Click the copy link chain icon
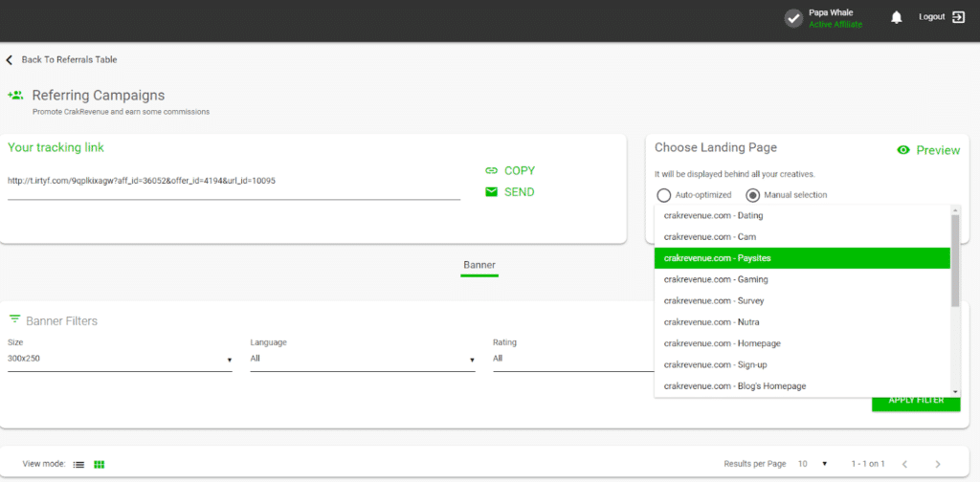Image resolution: width=980 pixels, height=482 pixels. pyautogui.click(x=492, y=170)
